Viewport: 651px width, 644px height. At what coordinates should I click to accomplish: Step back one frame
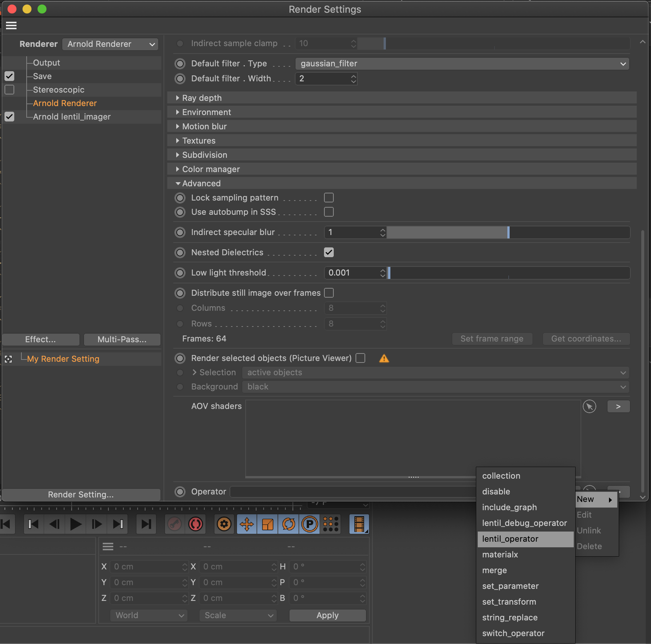point(55,524)
